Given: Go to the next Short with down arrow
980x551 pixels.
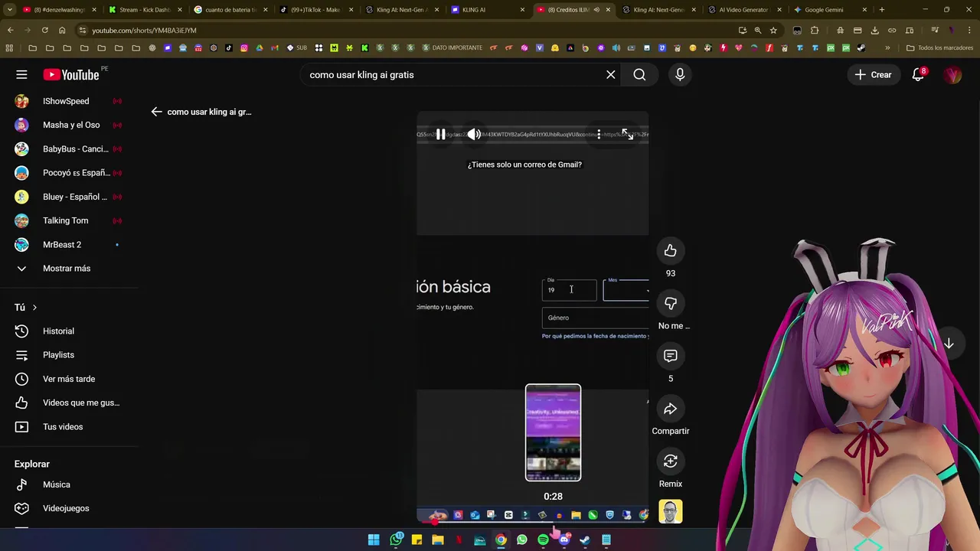Looking at the screenshot, I should tap(949, 344).
